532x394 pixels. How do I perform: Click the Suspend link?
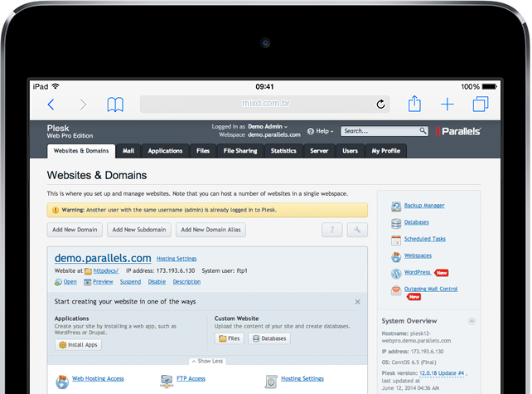tap(130, 281)
